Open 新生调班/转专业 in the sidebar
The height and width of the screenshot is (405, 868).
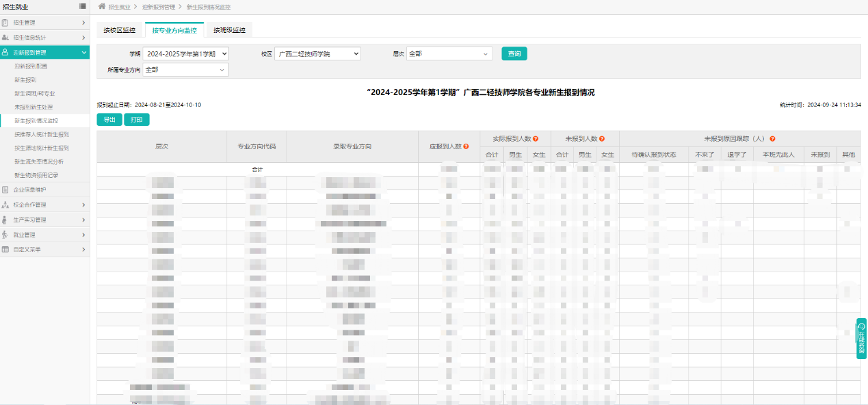point(34,93)
